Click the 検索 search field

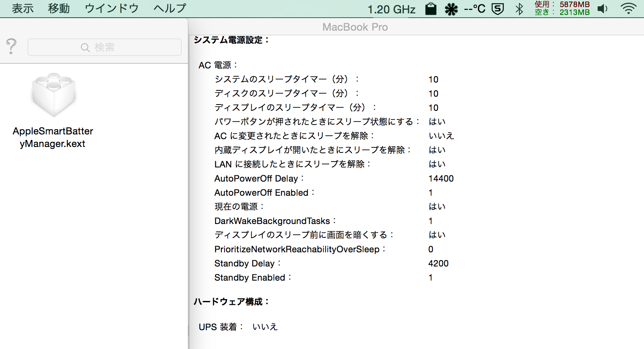[105, 47]
